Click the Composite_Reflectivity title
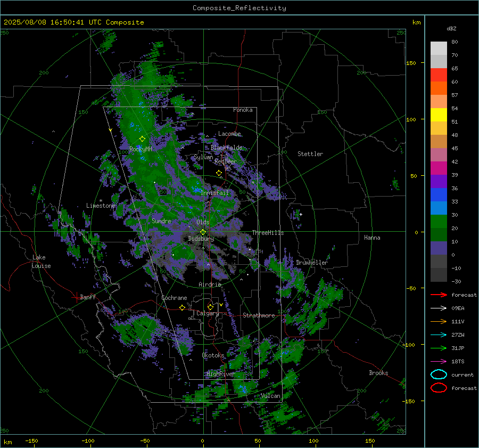479x448 pixels. point(240,8)
